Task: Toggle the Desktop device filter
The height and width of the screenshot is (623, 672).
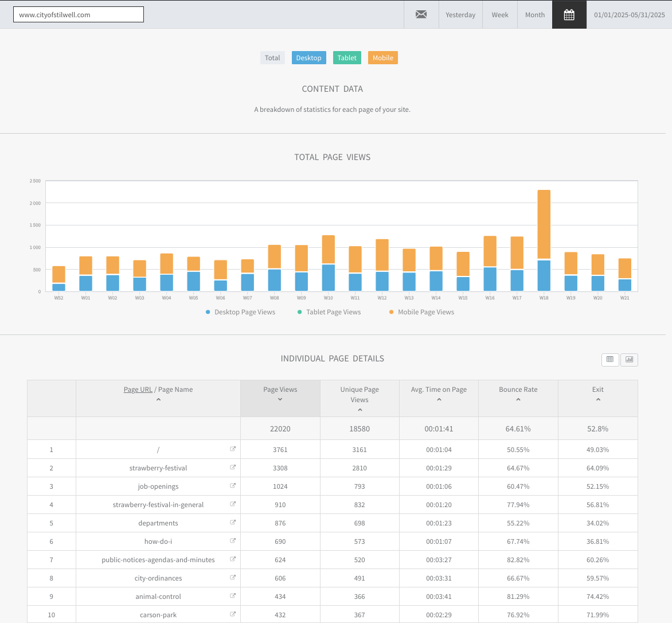Action: tap(308, 58)
